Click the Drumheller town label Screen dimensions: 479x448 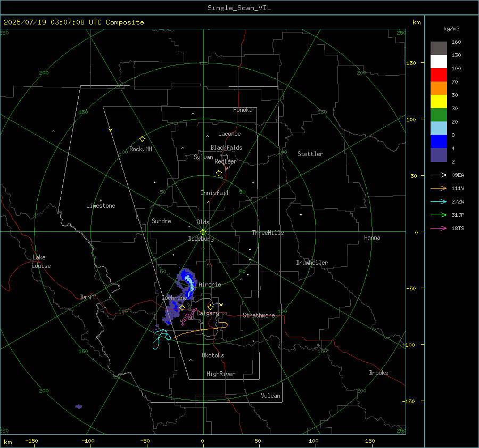coord(312,263)
